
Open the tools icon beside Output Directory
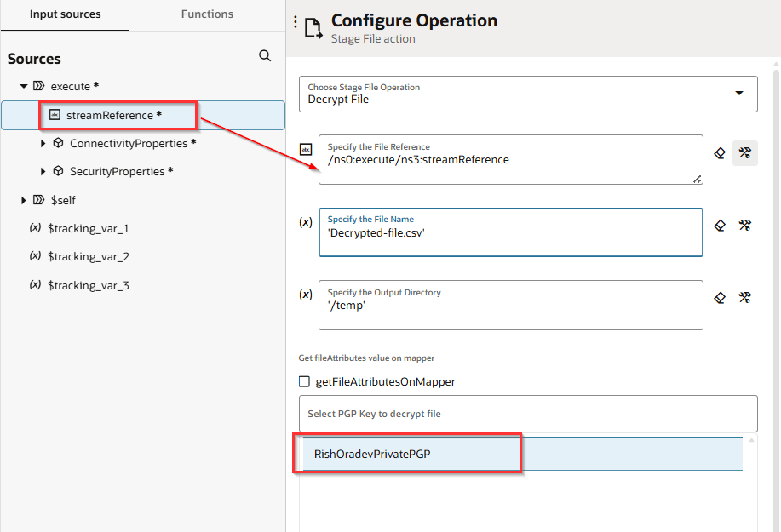pos(745,298)
